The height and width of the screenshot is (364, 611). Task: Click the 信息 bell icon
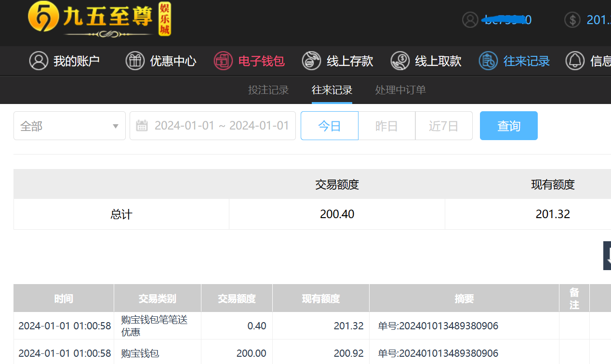(575, 61)
